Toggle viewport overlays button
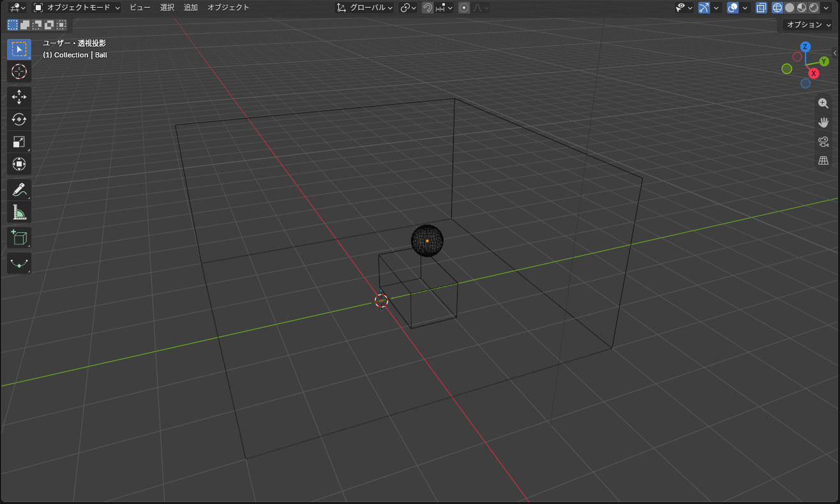This screenshot has height=504, width=840. tap(733, 8)
